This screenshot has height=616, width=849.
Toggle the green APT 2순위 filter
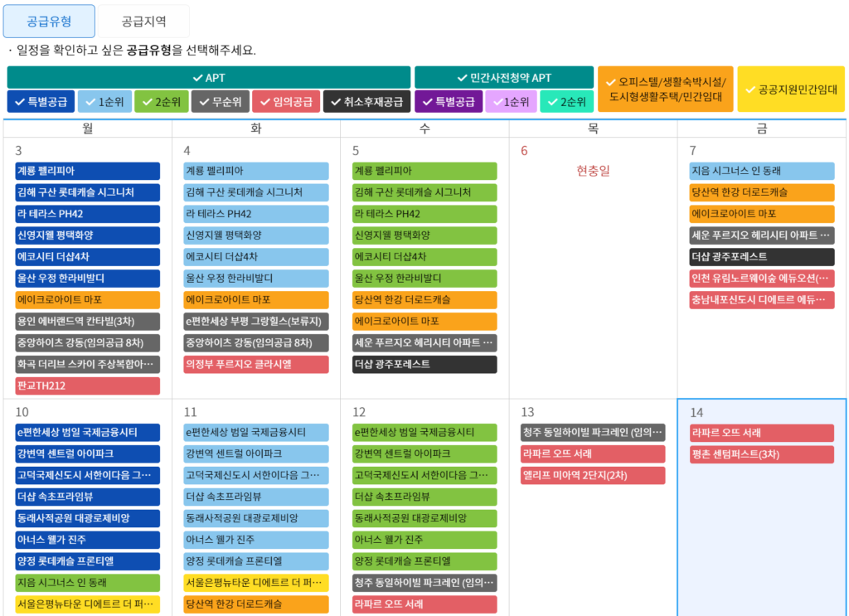pyautogui.click(x=162, y=102)
